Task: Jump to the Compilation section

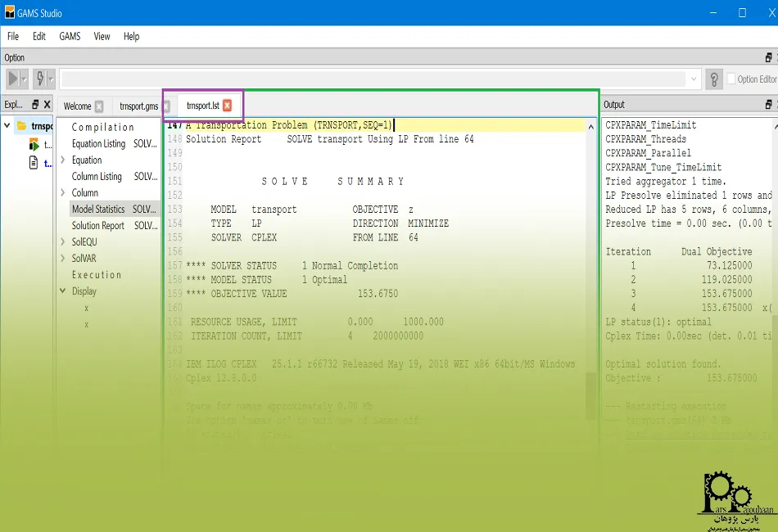Action: click(x=102, y=128)
